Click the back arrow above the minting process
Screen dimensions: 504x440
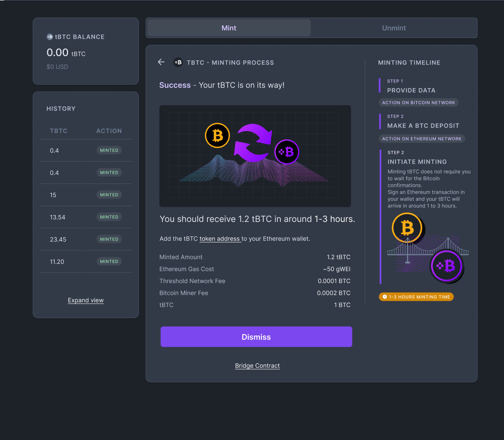161,62
